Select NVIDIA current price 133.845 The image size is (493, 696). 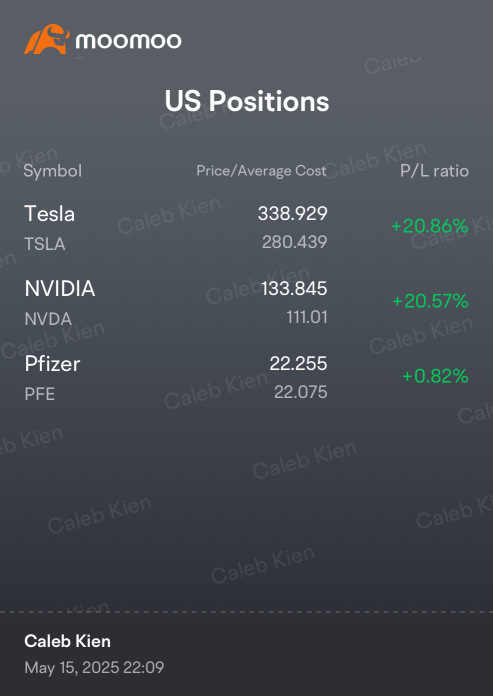[x=294, y=289]
